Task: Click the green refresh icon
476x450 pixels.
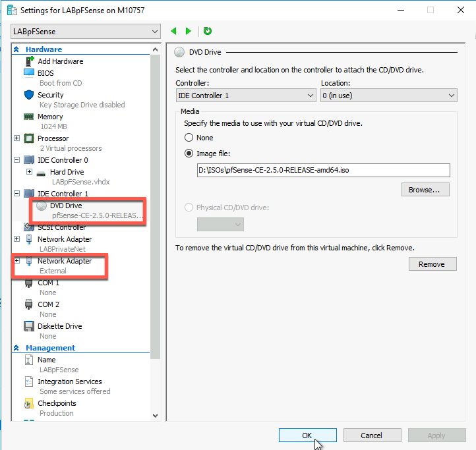Action: 208,31
